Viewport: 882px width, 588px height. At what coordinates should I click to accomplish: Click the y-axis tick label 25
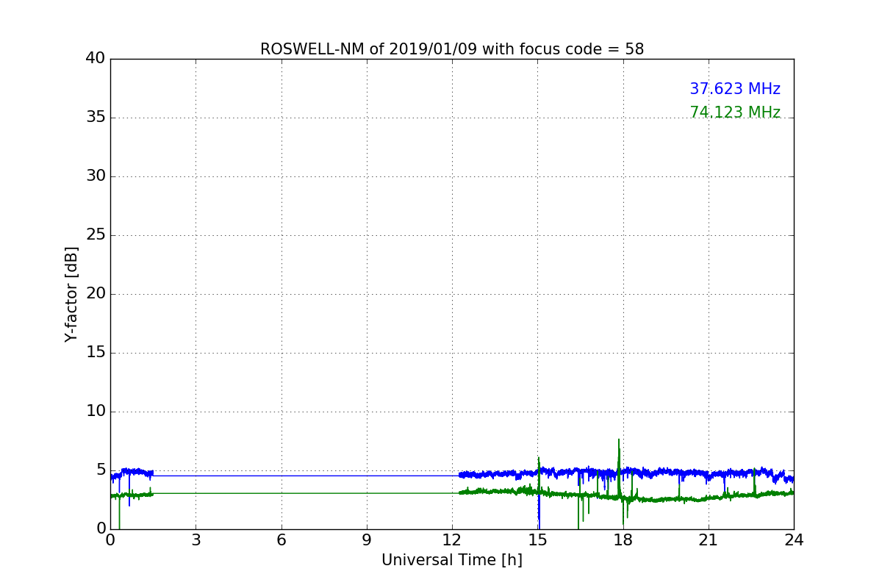point(96,234)
